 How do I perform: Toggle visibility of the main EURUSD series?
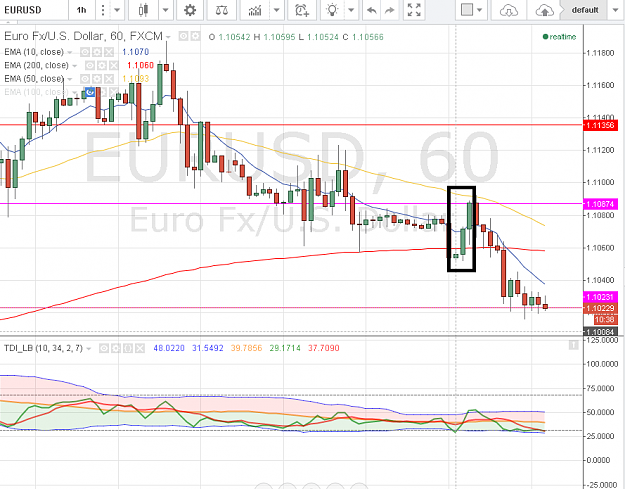pyautogui.click(x=183, y=37)
